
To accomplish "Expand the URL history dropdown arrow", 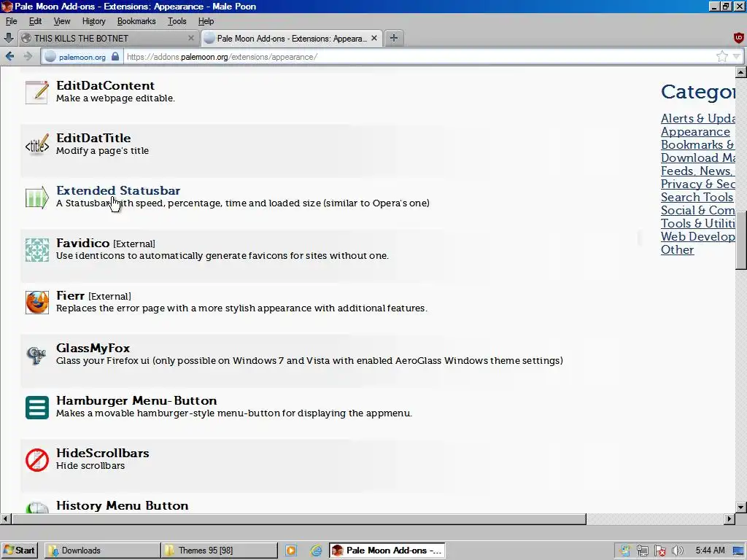I will click(737, 57).
